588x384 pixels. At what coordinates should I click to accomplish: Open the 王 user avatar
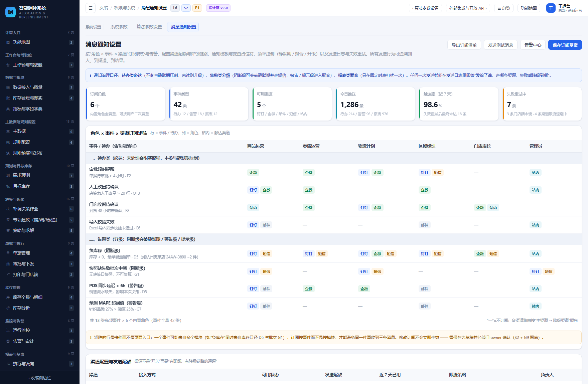click(551, 8)
